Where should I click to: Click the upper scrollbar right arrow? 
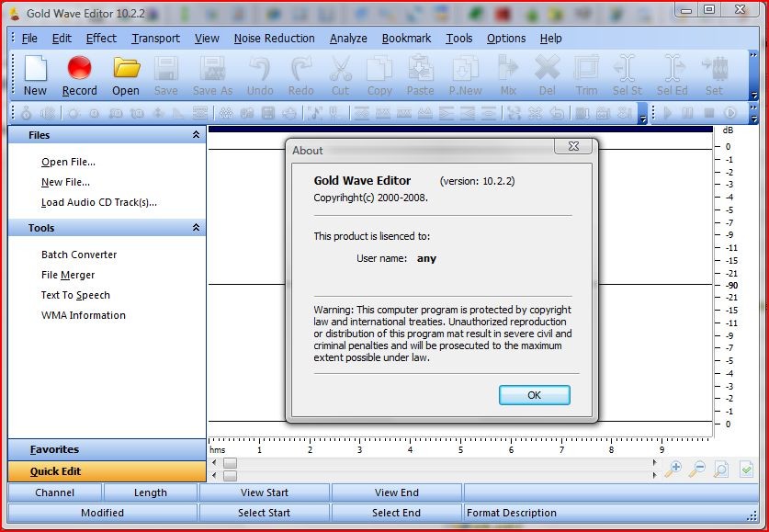(654, 463)
